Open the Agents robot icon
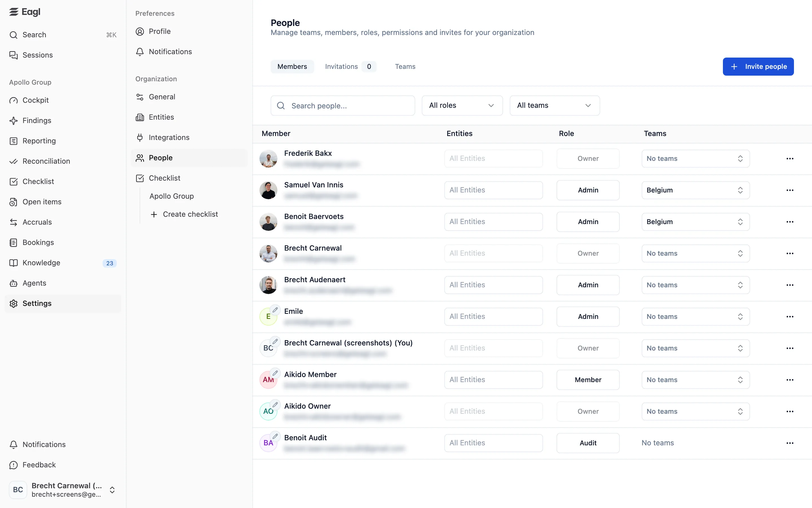Image resolution: width=812 pixels, height=508 pixels. pyautogui.click(x=14, y=283)
